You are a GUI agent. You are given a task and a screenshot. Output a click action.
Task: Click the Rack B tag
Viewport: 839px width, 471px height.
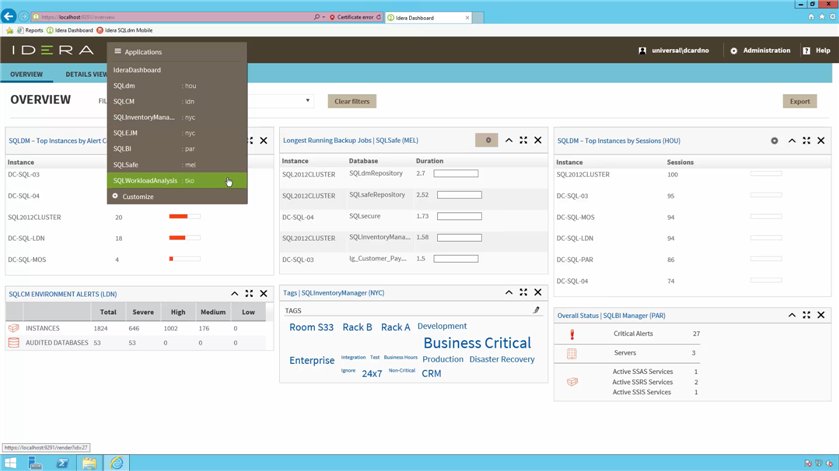pyautogui.click(x=357, y=327)
